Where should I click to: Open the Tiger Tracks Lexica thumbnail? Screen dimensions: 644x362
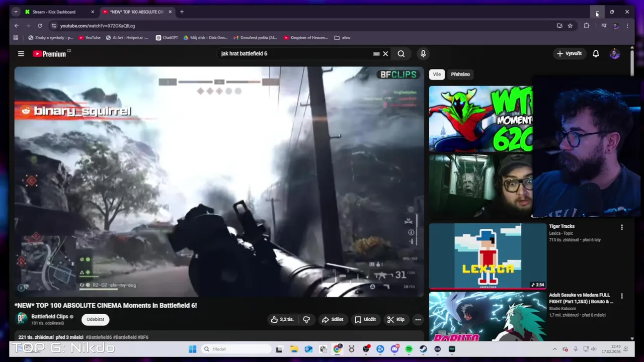click(x=488, y=256)
